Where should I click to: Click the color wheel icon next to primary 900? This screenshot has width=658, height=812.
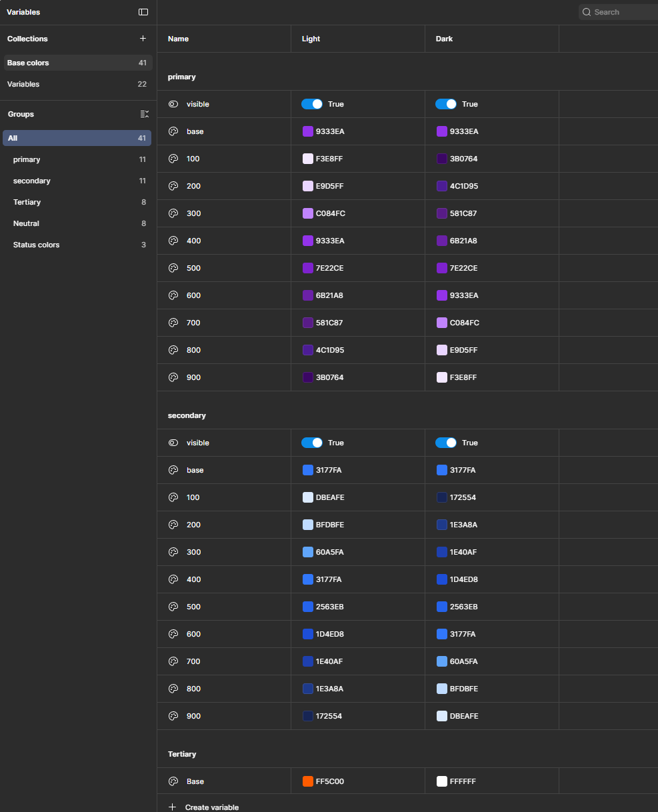[x=173, y=377]
